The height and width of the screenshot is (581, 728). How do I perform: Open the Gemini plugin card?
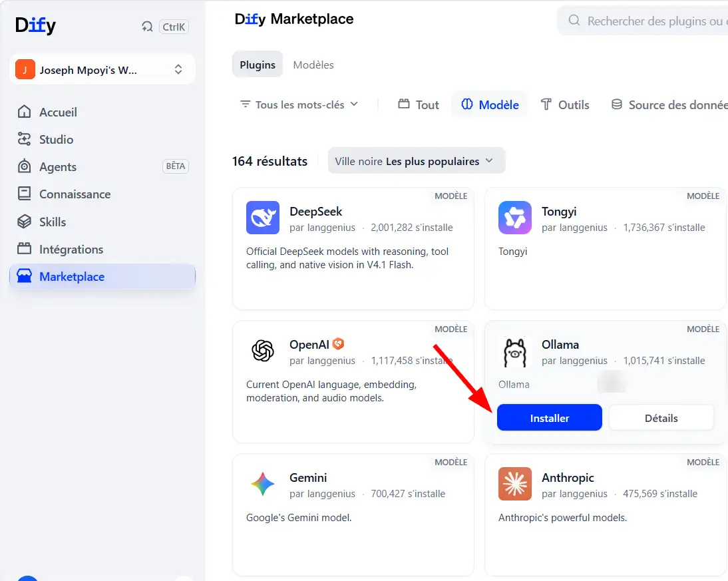click(x=353, y=514)
